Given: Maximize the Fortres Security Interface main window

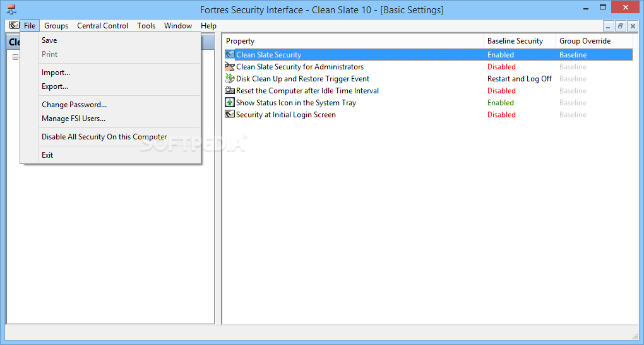Looking at the screenshot, I should (602, 7).
